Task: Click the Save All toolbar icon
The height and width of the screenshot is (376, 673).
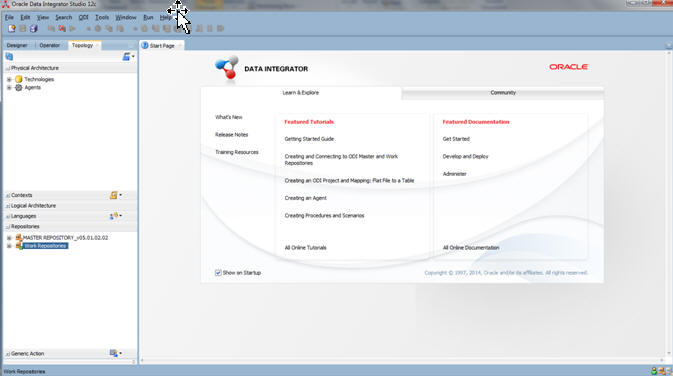Action: click(33, 28)
